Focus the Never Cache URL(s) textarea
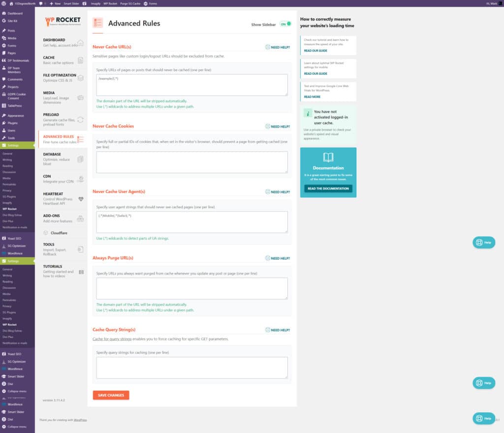Viewport: 504px width, 433px height. [192, 85]
